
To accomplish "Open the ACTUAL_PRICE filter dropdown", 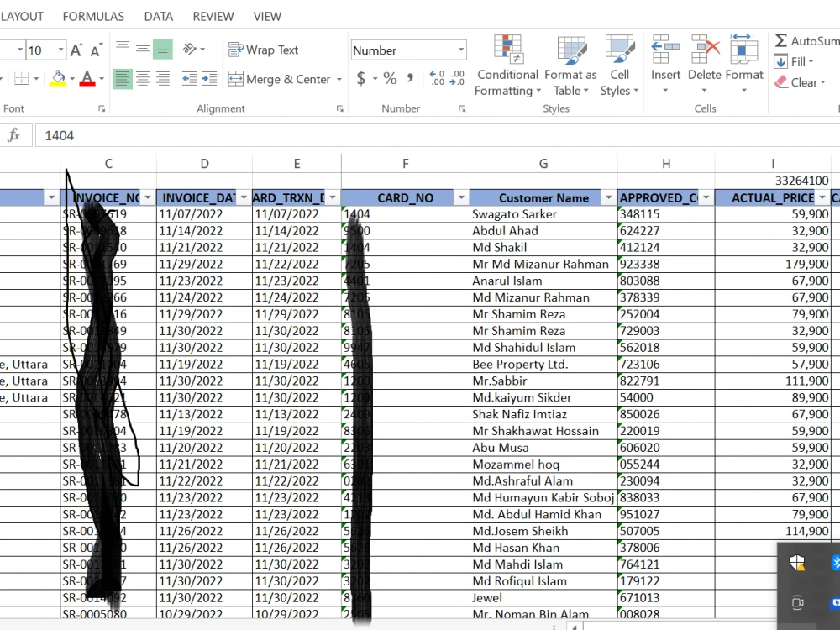I will [822, 197].
